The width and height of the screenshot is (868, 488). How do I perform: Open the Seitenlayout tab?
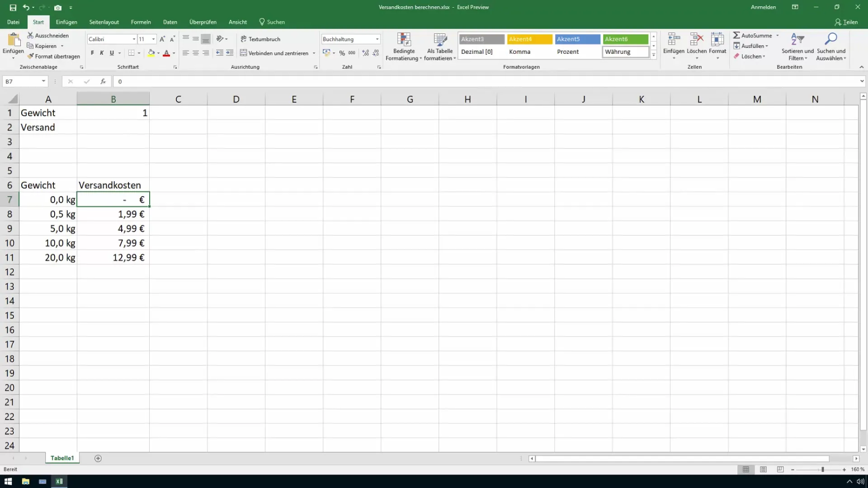coord(104,22)
